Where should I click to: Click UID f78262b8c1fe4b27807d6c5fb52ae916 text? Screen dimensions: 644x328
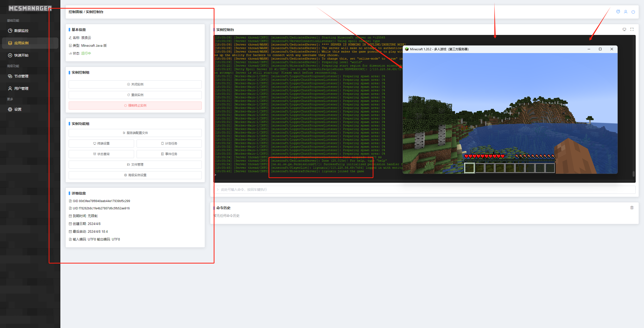[101, 208]
